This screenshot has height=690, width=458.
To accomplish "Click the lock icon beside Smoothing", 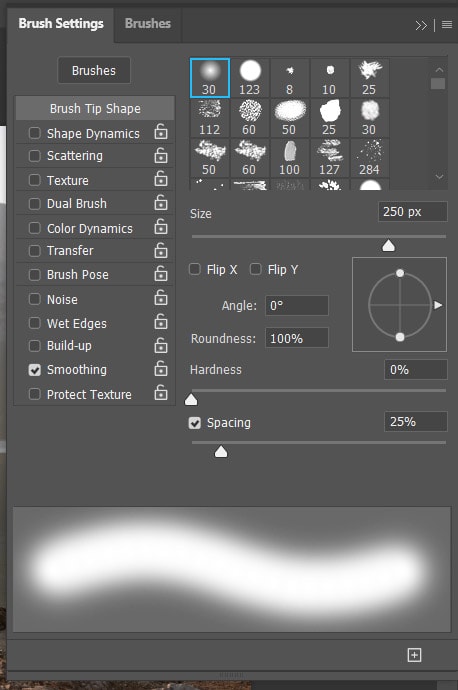I will [161, 368].
